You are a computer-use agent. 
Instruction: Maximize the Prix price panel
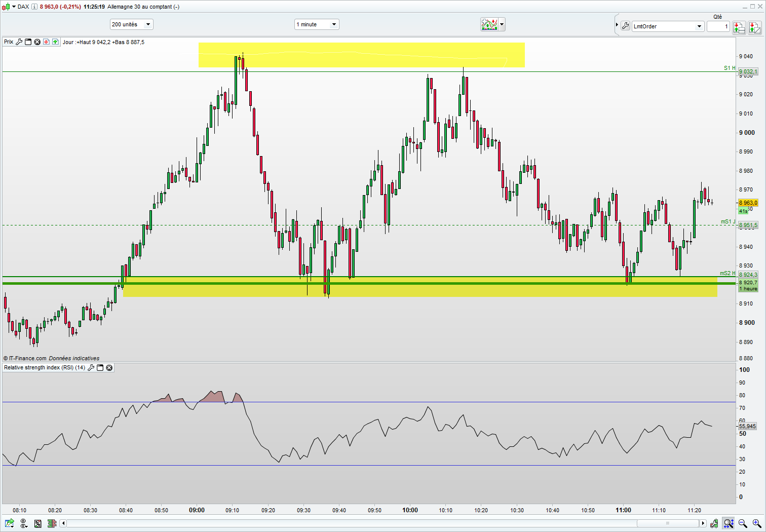point(28,42)
